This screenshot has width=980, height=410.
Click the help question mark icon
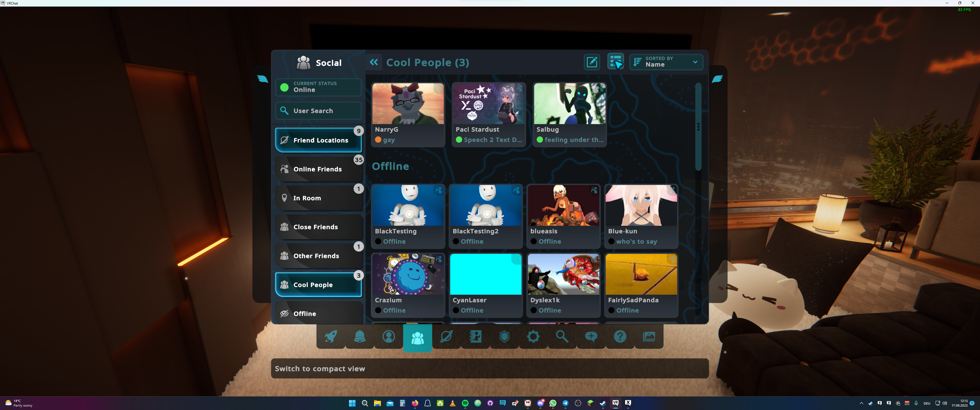(620, 337)
